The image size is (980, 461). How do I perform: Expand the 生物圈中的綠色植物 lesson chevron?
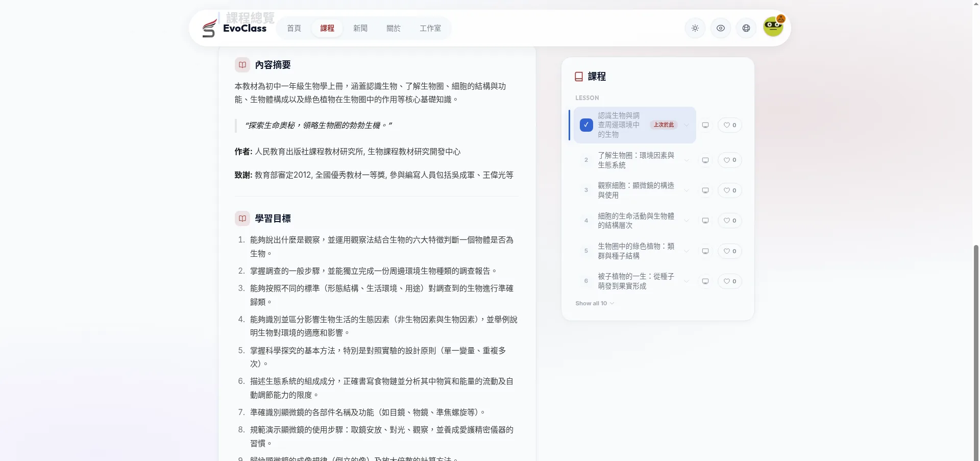pyautogui.click(x=687, y=251)
